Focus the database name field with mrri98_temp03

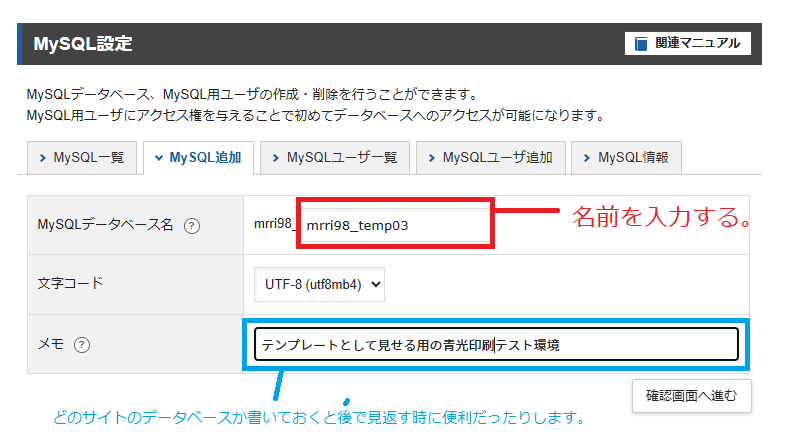394,225
